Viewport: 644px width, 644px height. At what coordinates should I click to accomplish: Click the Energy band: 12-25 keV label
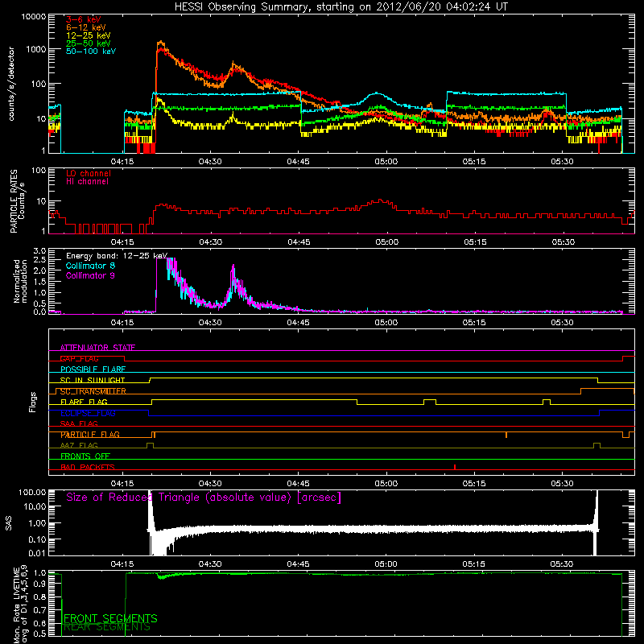117,256
